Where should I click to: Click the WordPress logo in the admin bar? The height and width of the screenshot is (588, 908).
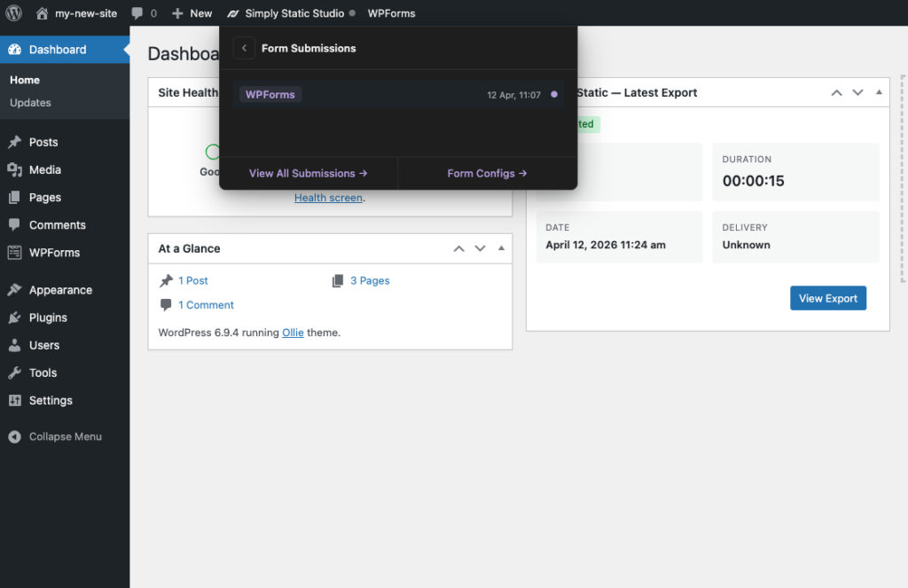tap(12, 12)
